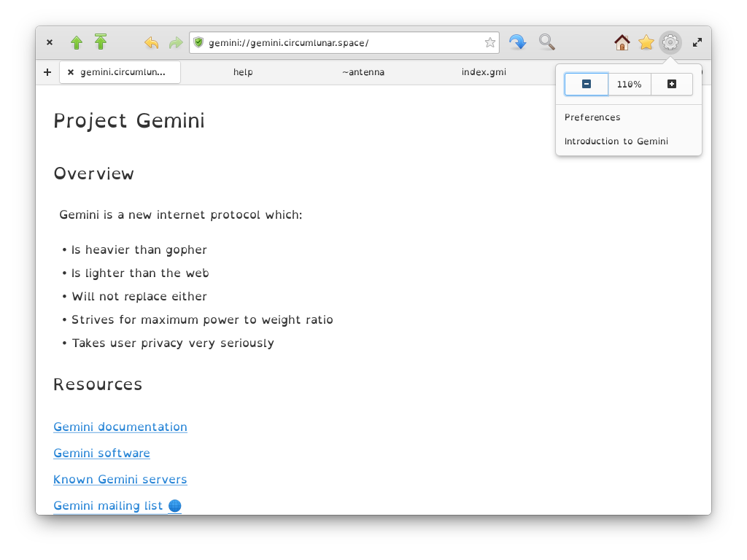Toggle fullscreen with the expand arrows

[697, 42]
